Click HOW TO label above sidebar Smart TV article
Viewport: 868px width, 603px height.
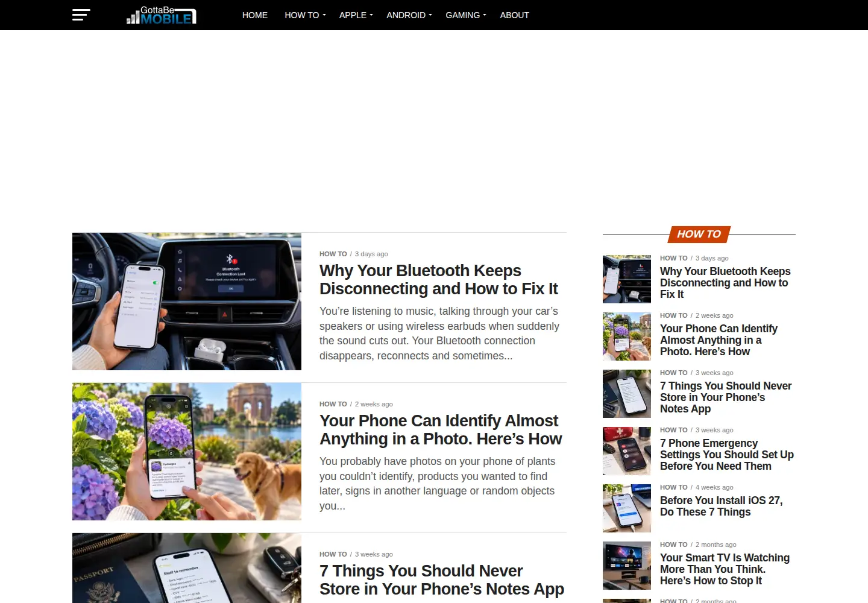pyautogui.click(x=674, y=545)
